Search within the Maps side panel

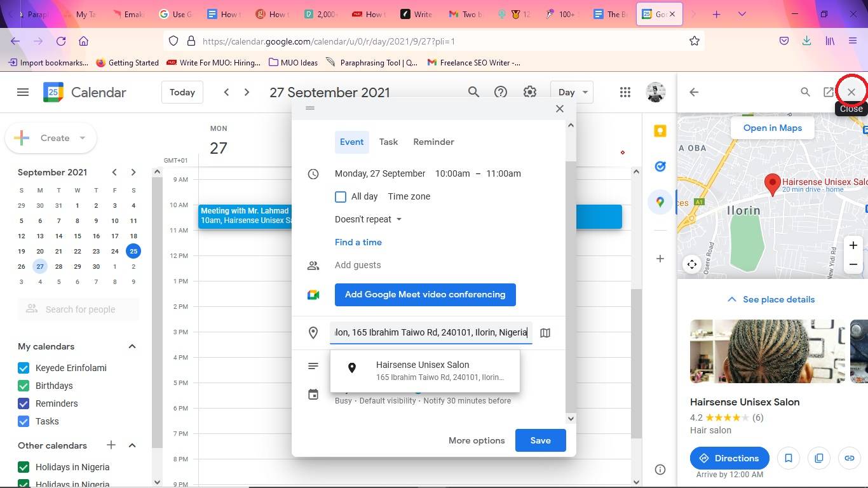coord(805,92)
